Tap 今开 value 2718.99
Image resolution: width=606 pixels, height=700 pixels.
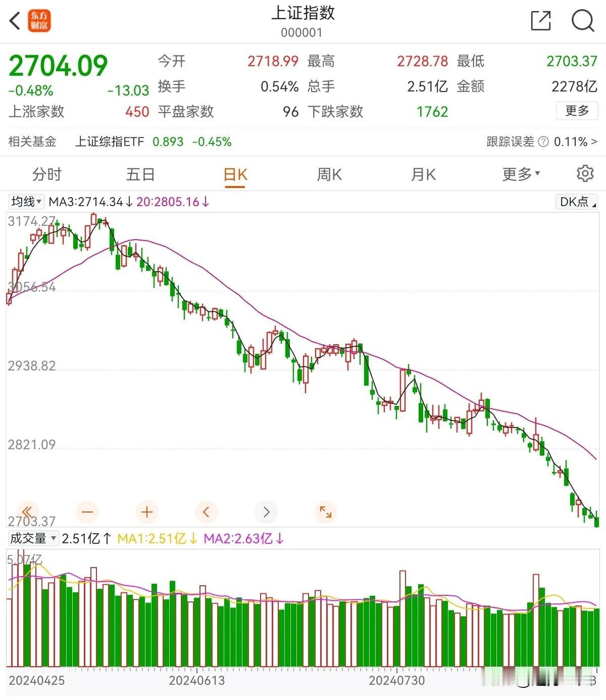pos(273,61)
